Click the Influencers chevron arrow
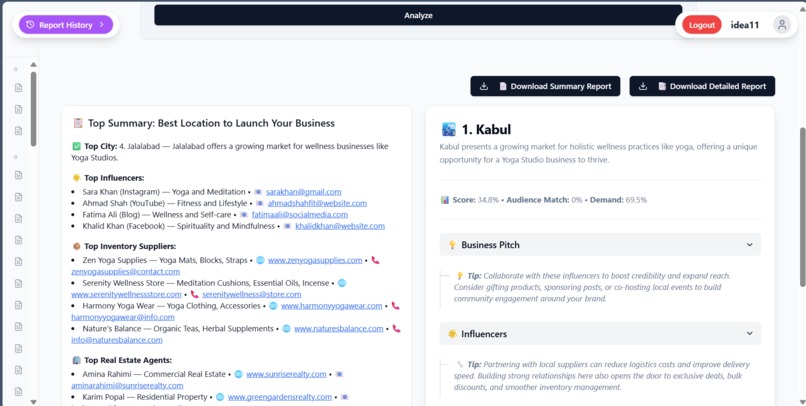The image size is (806, 406). (x=749, y=334)
